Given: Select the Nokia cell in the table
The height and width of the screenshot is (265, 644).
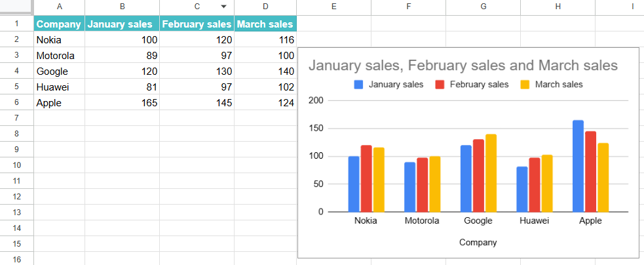Looking at the screenshot, I should tap(60, 40).
